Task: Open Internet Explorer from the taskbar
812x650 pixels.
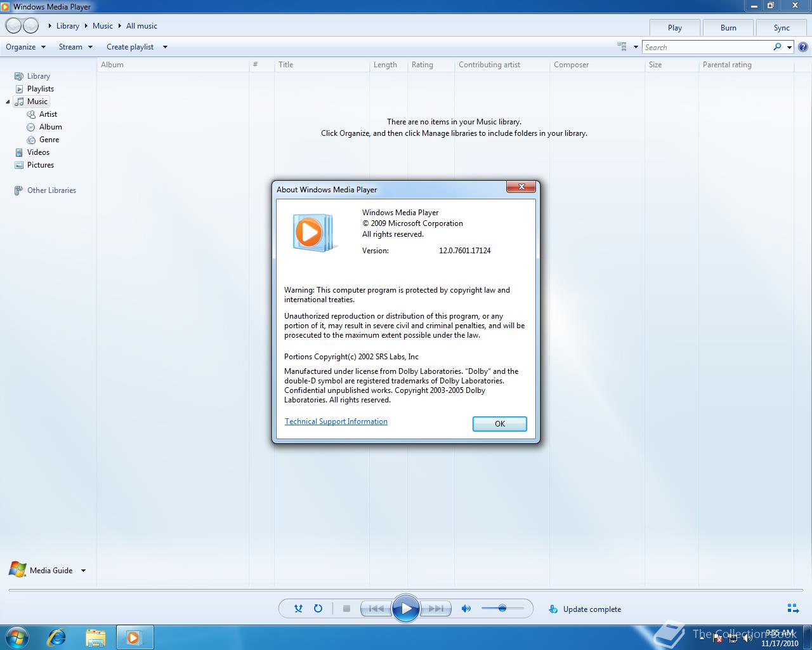Action: [56, 637]
